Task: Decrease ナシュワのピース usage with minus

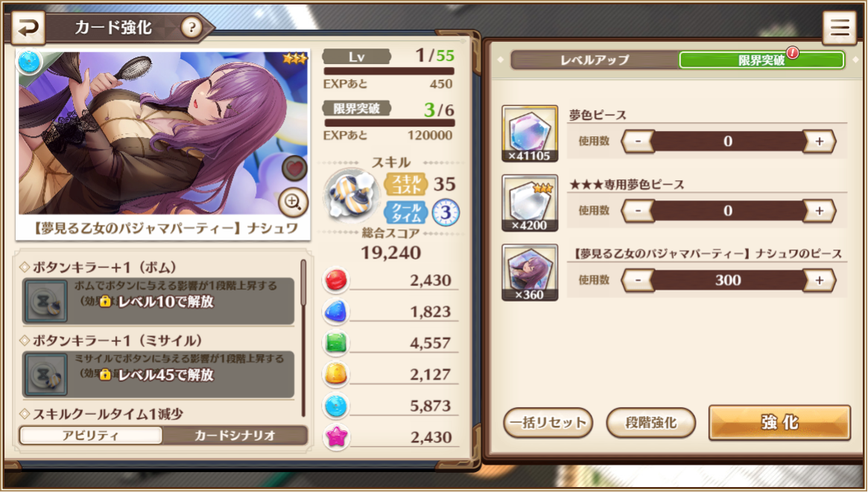Action: pyautogui.click(x=639, y=281)
